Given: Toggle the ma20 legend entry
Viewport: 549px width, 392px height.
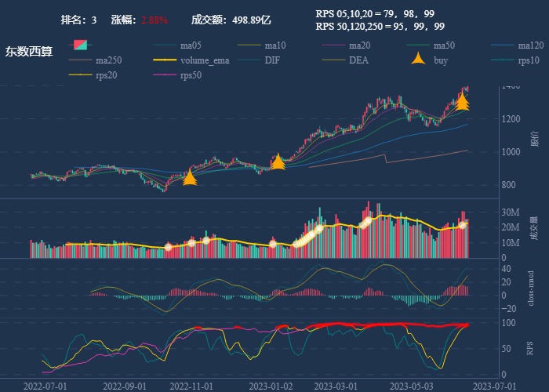Looking at the screenshot, I should (359, 45).
